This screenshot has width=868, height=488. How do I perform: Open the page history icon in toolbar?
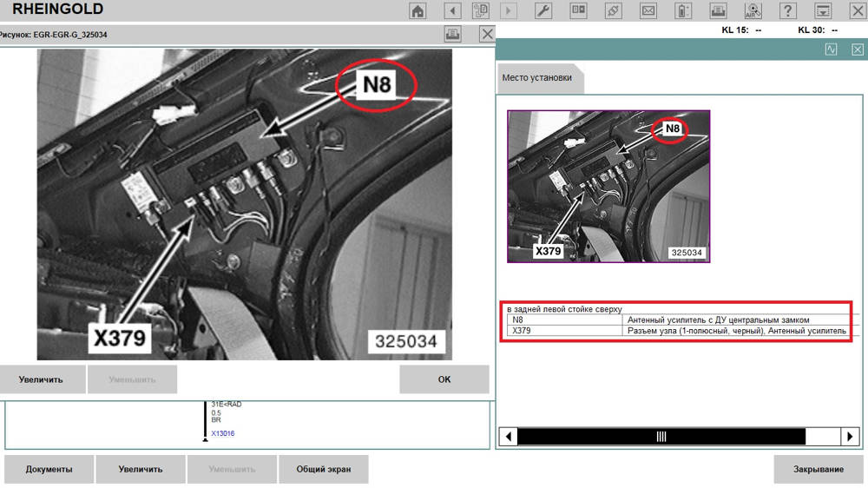pos(480,10)
